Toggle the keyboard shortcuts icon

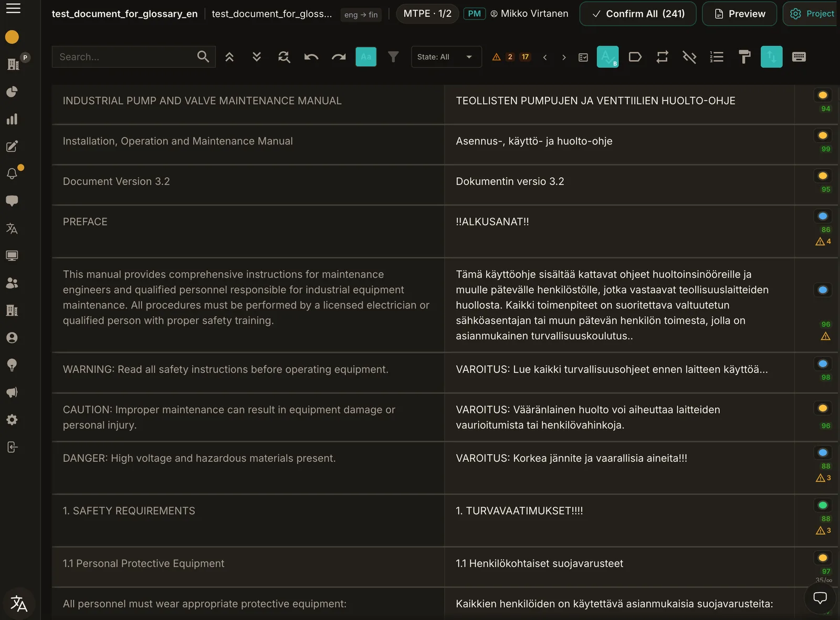799,57
